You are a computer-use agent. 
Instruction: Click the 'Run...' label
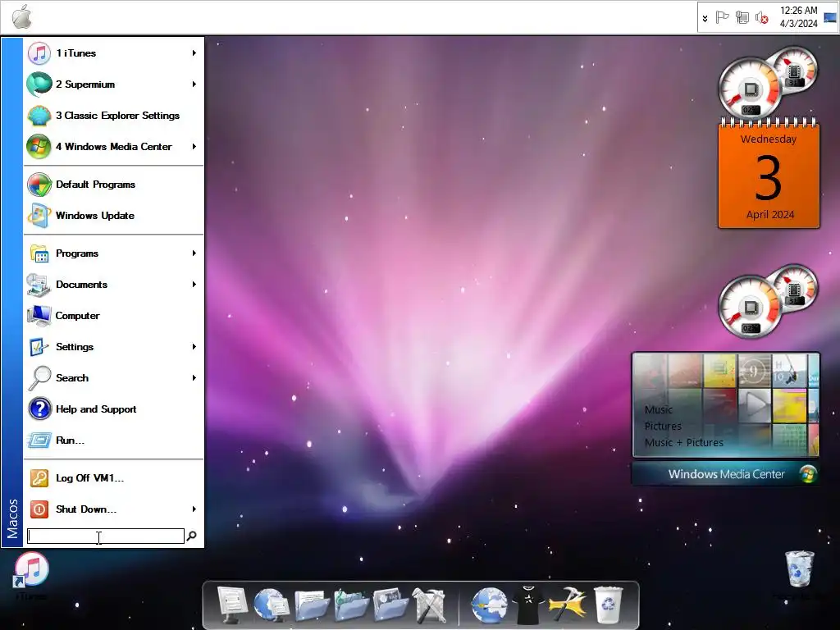coord(70,441)
